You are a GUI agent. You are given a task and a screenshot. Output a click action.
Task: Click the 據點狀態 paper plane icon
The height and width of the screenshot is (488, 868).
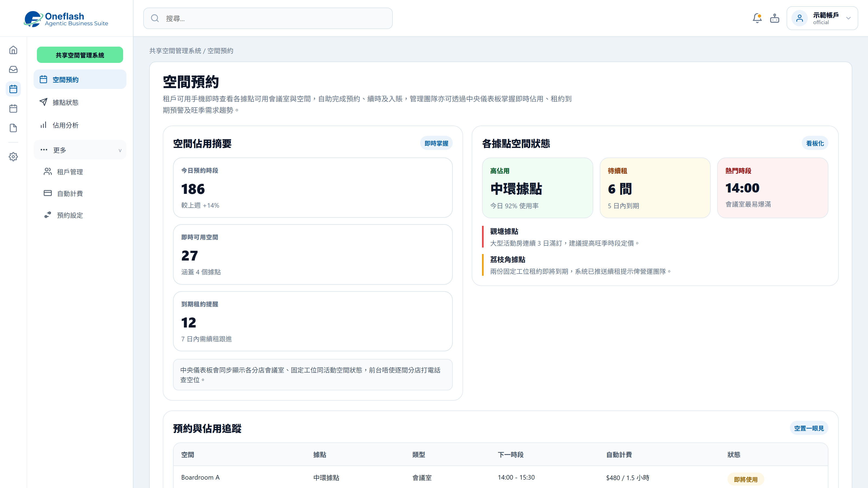tap(43, 102)
